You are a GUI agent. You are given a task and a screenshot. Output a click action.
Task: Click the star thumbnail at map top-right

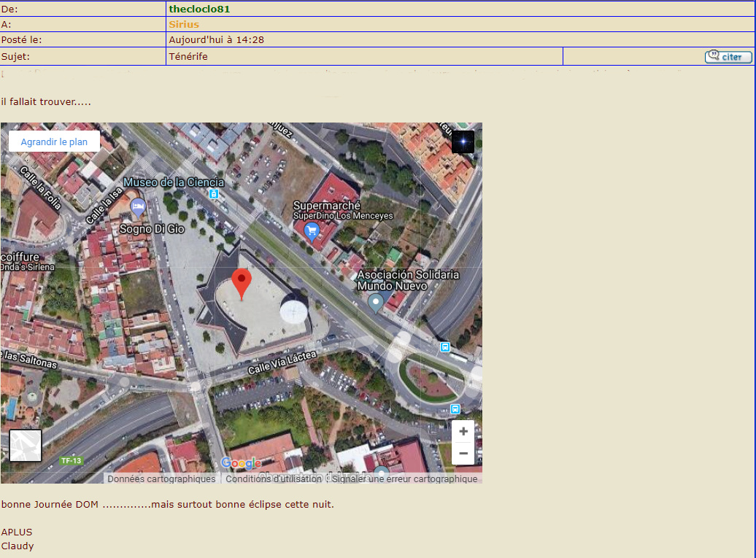click(x=463, y=142)
